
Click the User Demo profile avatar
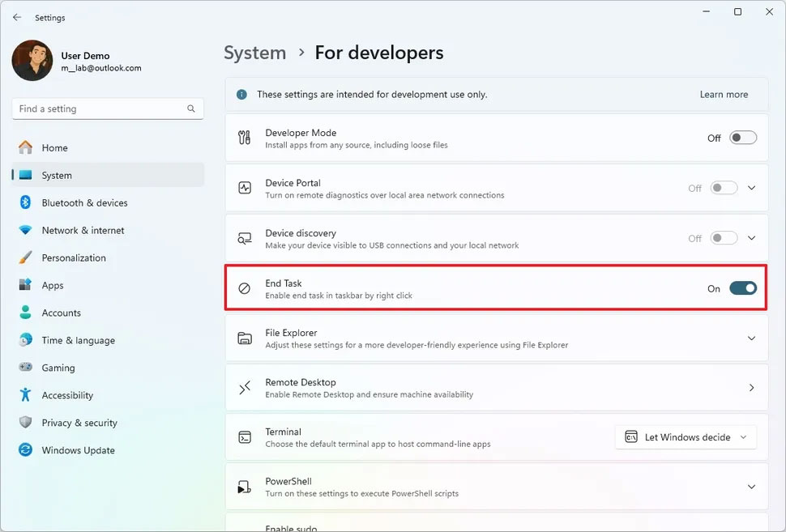(x=32, y=61)
